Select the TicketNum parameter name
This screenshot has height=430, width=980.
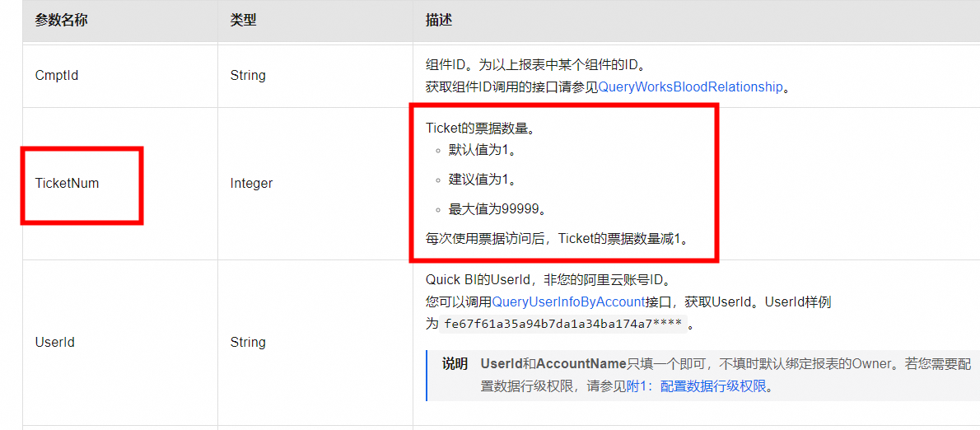[x=67, y=184]
